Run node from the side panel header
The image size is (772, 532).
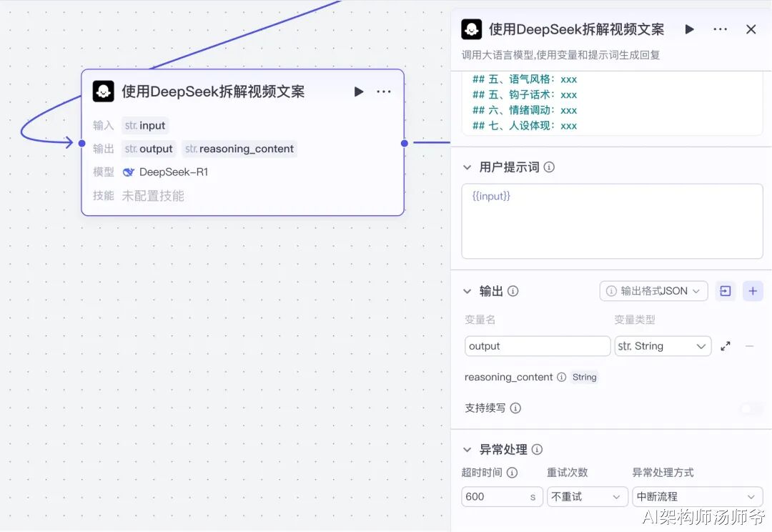[x=690, y=29]
